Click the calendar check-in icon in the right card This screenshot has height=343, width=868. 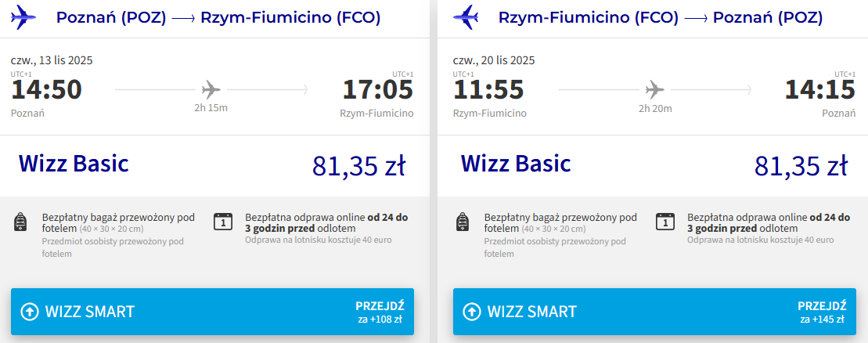tap(665, 222)
